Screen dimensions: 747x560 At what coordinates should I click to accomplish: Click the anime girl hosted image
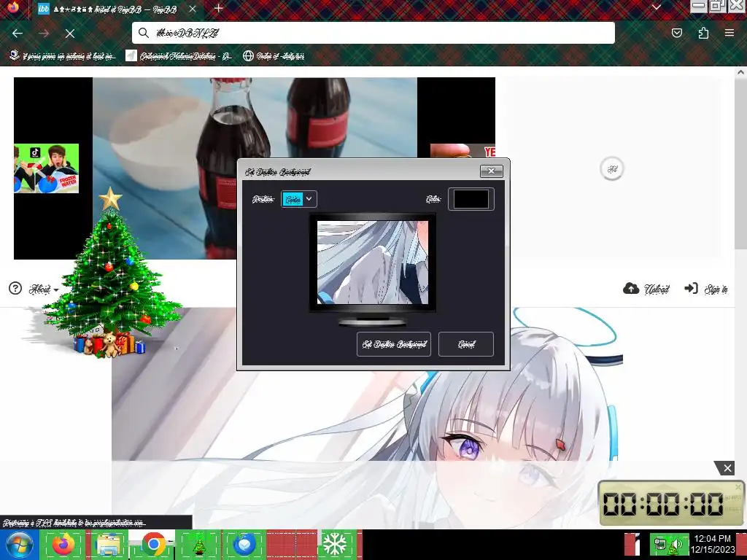coord(367,419)
